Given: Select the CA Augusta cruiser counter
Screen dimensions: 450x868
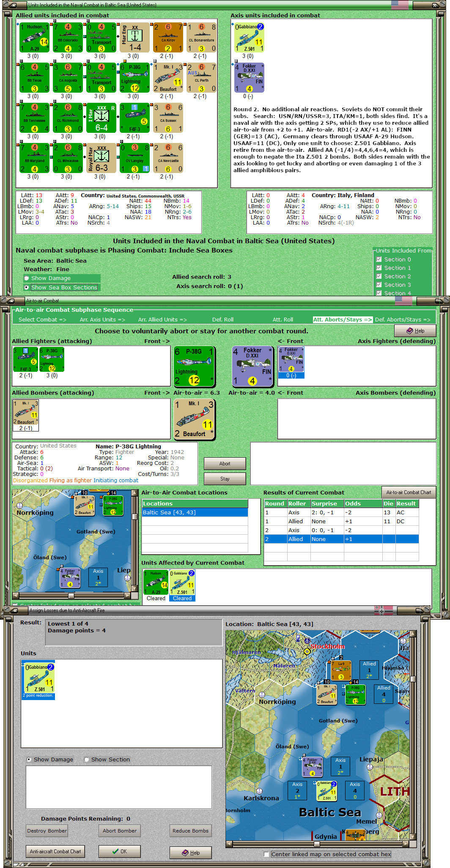Looking at the screenshot, I should pos(68,78).
